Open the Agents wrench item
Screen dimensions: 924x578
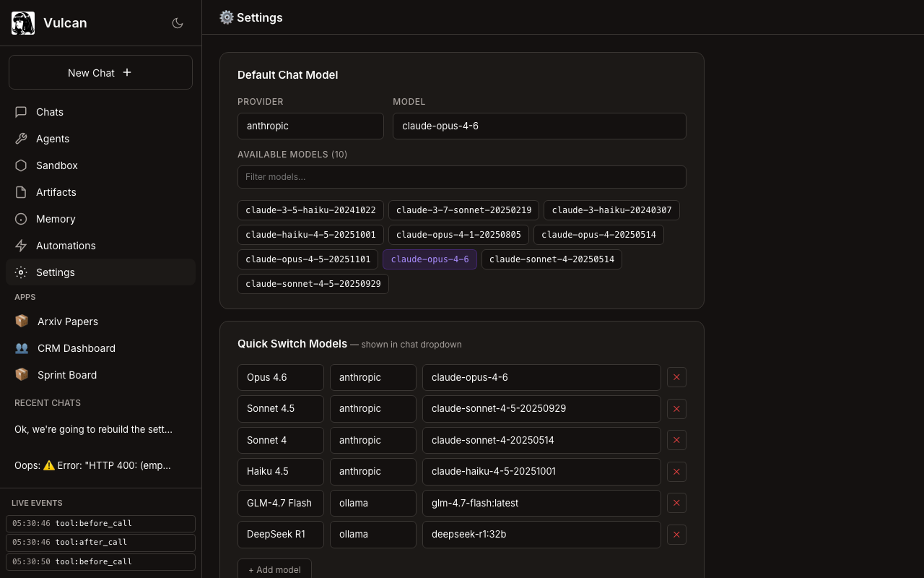[x=53, y=139]
